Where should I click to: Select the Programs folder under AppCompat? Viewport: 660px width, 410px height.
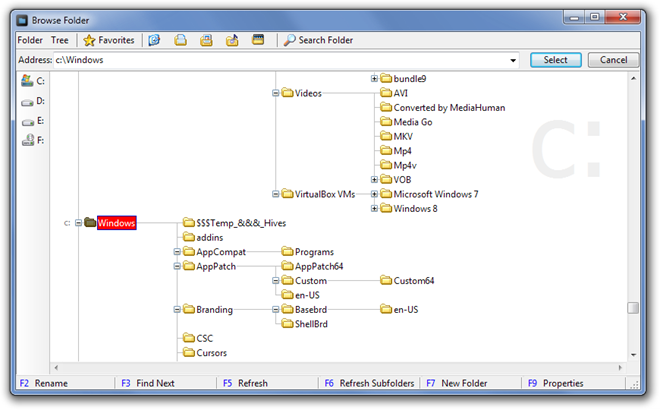coord(308,252)
